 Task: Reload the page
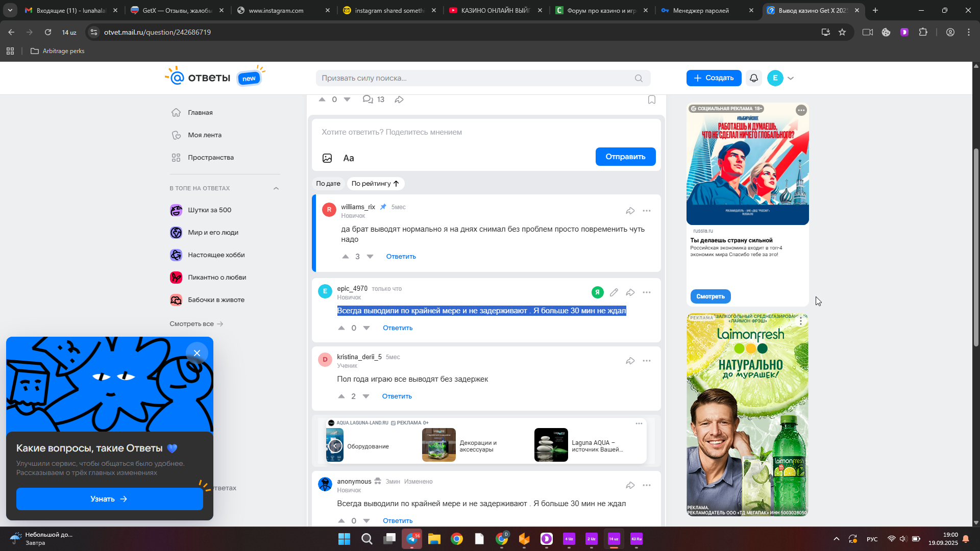(x=48, y=32)
